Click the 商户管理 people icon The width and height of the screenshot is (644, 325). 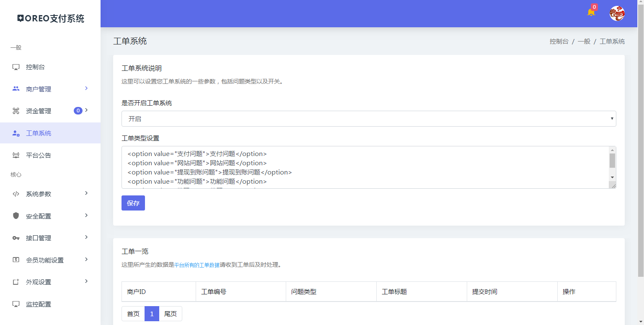pos(16,88)
